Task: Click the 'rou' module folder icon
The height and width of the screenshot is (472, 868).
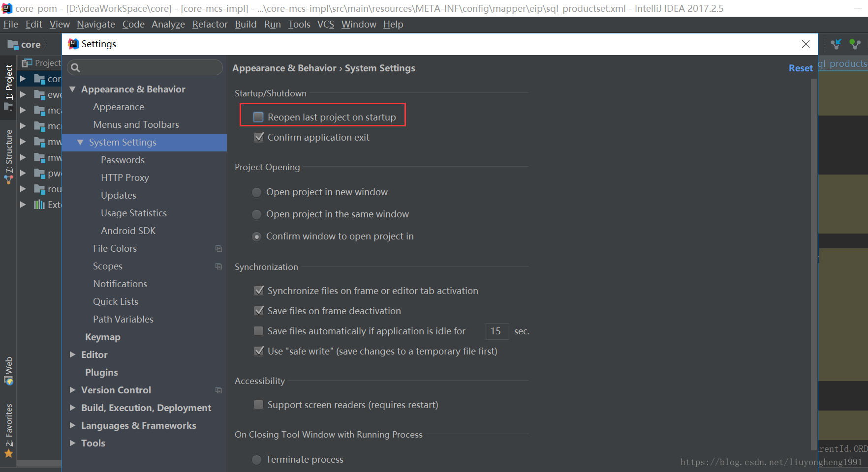Action: click(39, 189)
